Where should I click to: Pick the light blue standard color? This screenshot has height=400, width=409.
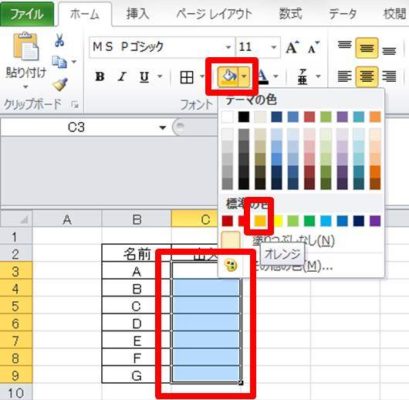pos(326,221)
